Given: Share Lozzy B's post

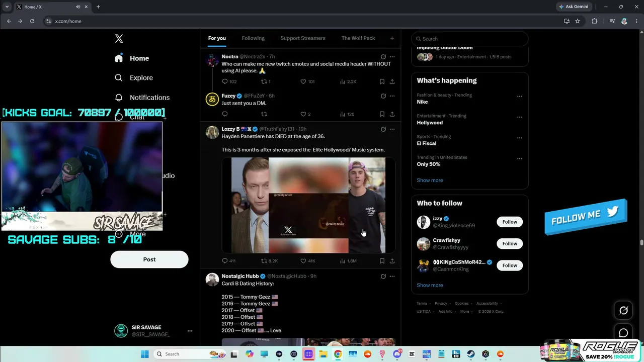Looking at the screenshot, I should pyautogui.click(x=392, y=261).
